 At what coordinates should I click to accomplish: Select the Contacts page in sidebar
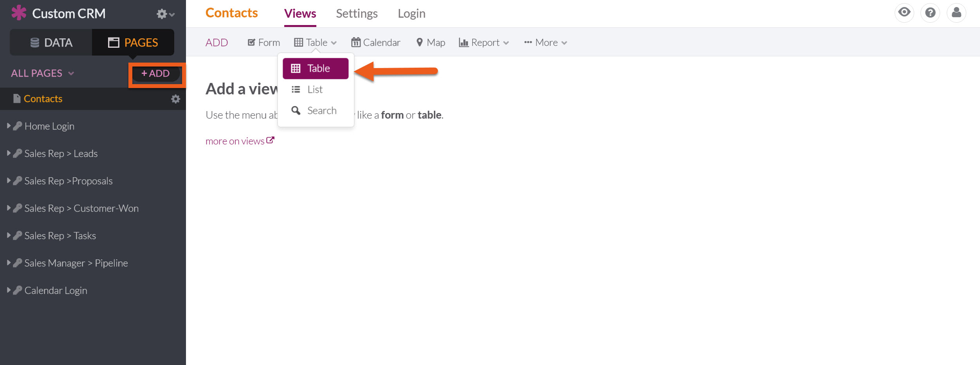click(x=43, y=99)
